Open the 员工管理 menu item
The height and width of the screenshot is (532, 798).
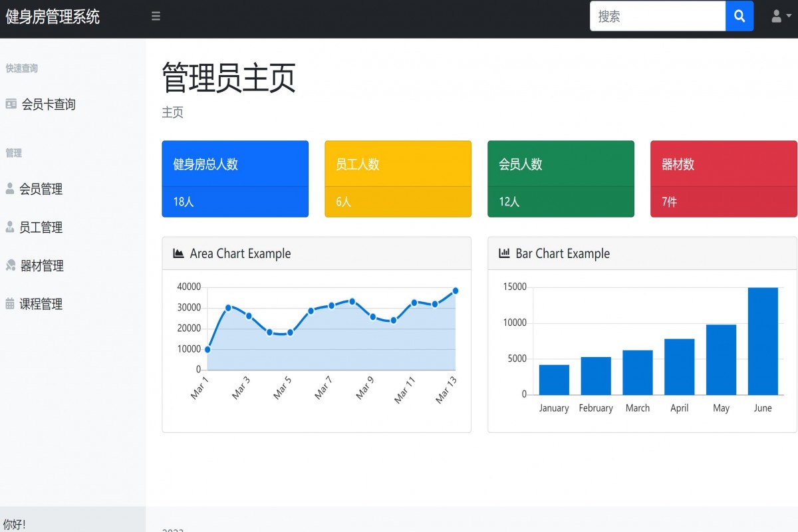tap(43, 227)
